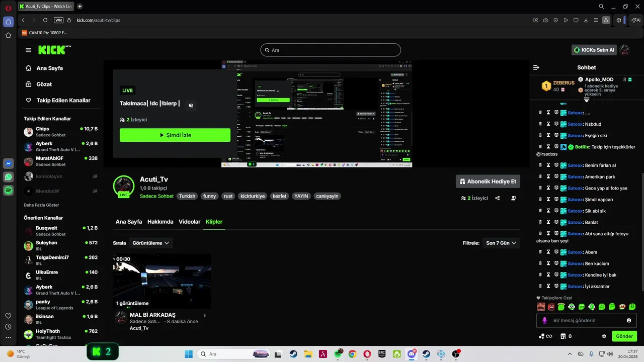This screenshot has height=362, width=644.
Task: Click the purple microphone icon in chat
Action: 544,320
